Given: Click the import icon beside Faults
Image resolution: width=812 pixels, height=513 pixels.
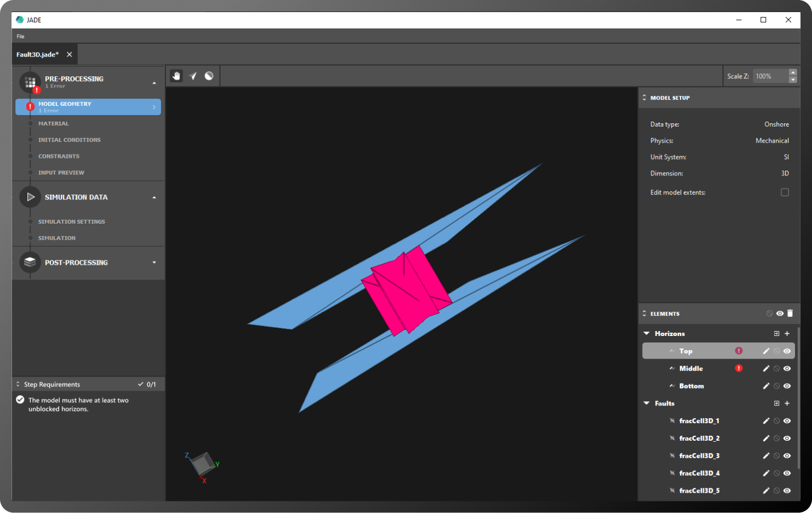Looking at the screenshot, I should [x=776, y=403].
